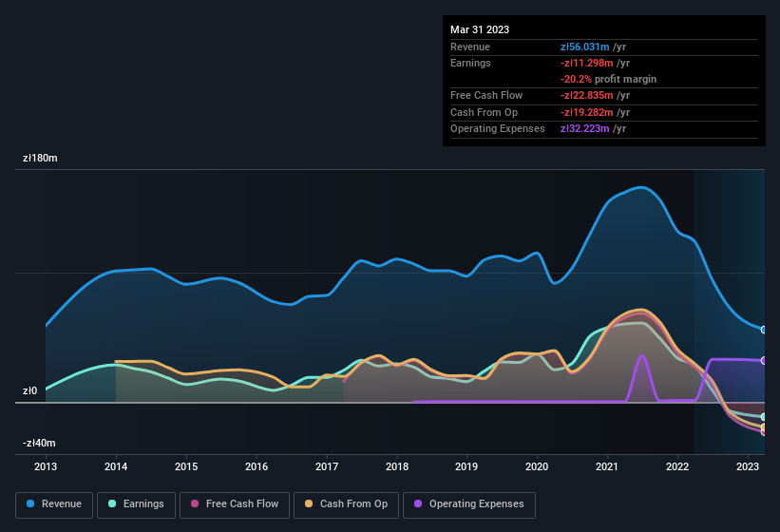Click the Free Cash Flow label in tooltip
780x532 pixels.
[486, 95]
